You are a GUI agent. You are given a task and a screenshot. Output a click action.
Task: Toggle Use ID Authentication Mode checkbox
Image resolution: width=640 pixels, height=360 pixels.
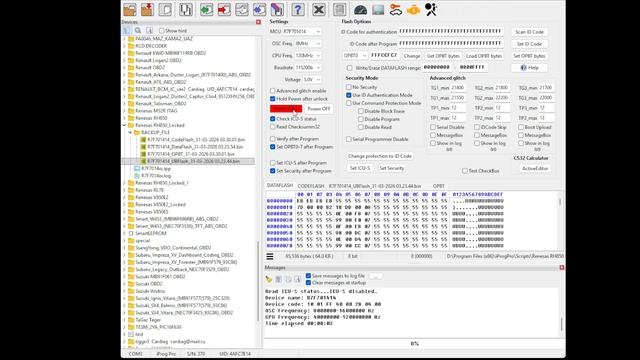349,95
